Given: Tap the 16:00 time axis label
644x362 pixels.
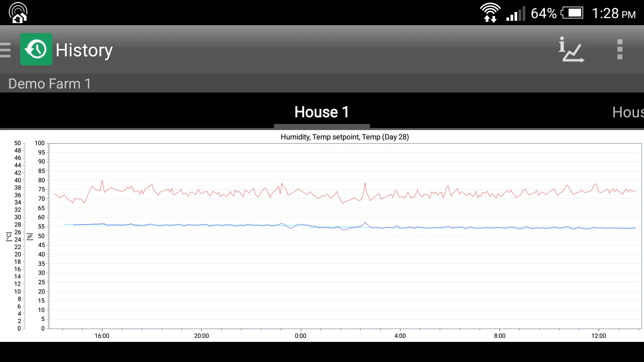Looking at the screenshot, I should [102, 336].
